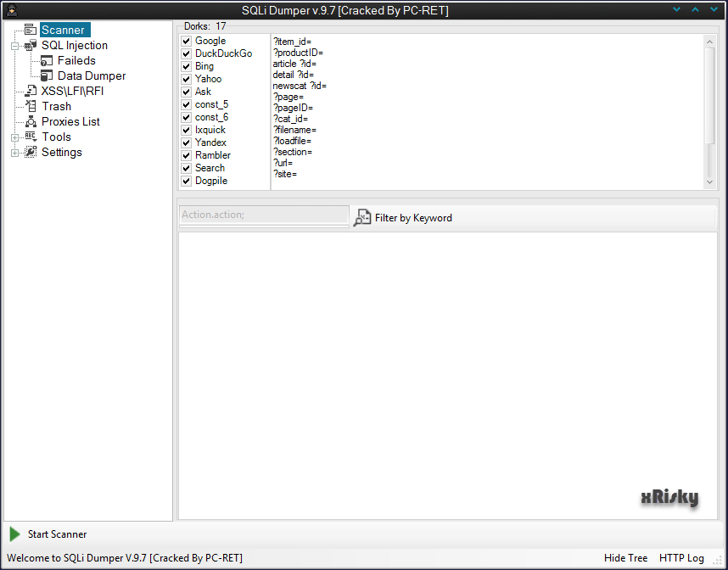Click the green Start Scanner play icon
The width and height of the screenshot is (728, 570).
15,534
